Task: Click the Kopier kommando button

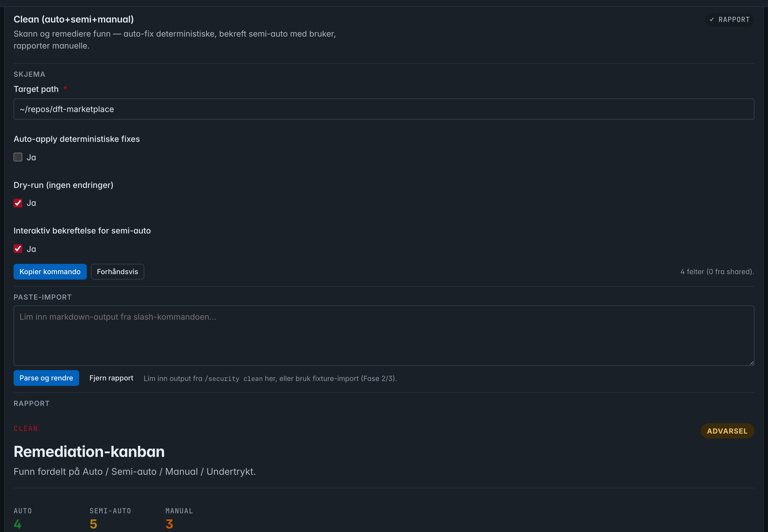Action: click(50, 272)
